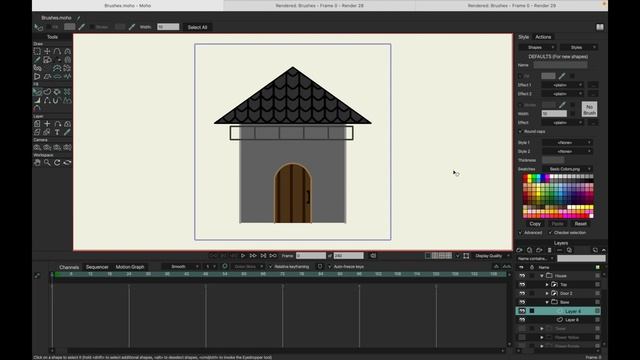The image size is (640, 360).
Task: Open the Effect 1 plain dropdown
Action: click(562, 85)
